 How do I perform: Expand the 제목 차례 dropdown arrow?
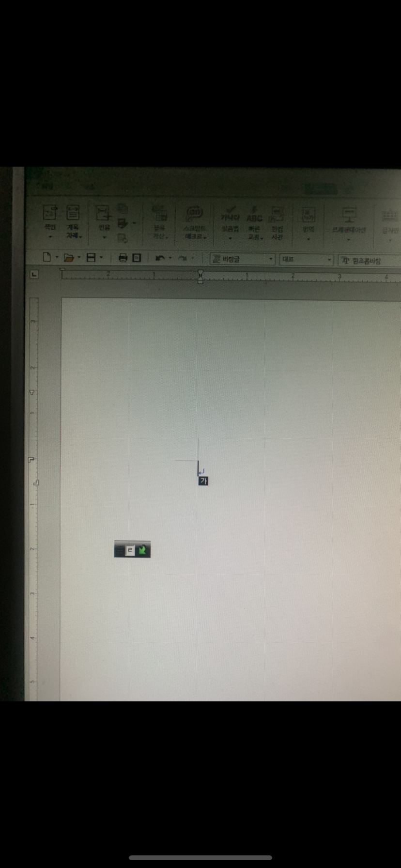80,236
